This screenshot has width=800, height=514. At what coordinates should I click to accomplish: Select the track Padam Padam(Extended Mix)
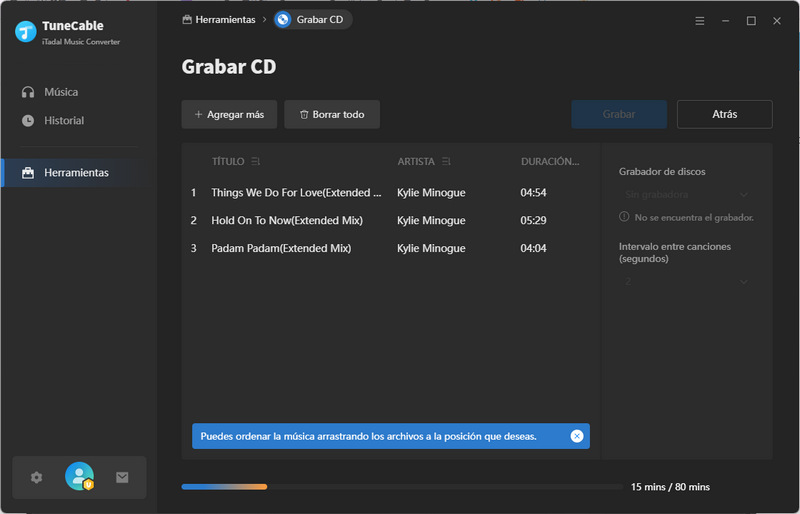click(x=281, y=248)
